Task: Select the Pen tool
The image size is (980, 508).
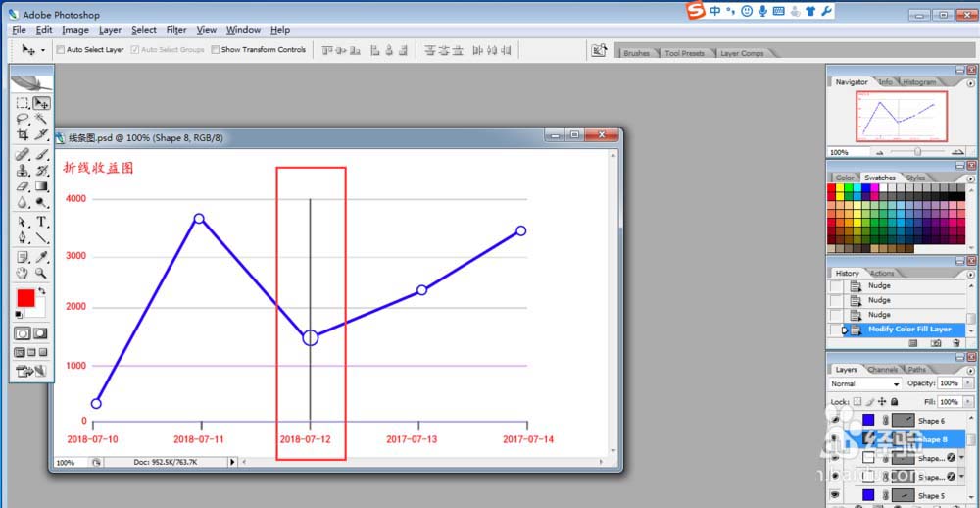Action: [x=23, y=237]
